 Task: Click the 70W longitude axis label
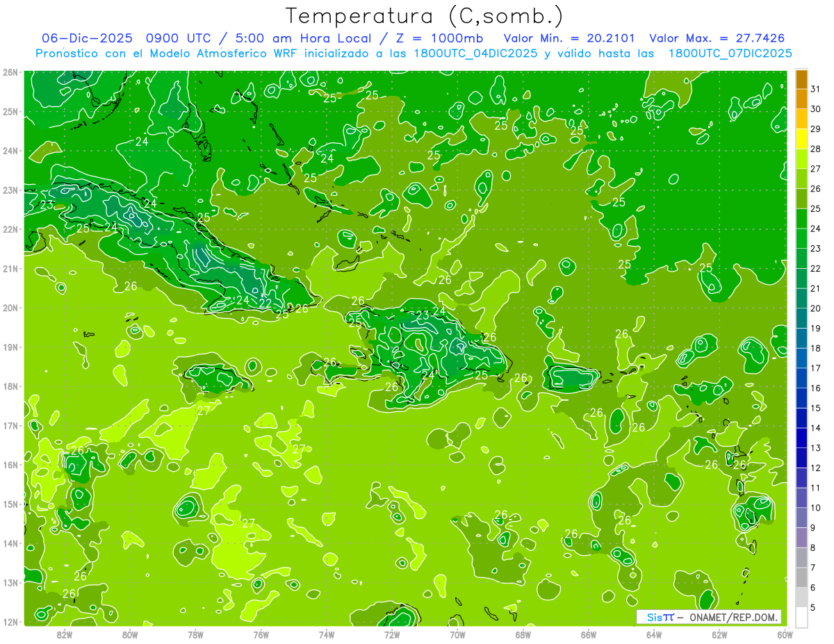[x=457, y=634]
